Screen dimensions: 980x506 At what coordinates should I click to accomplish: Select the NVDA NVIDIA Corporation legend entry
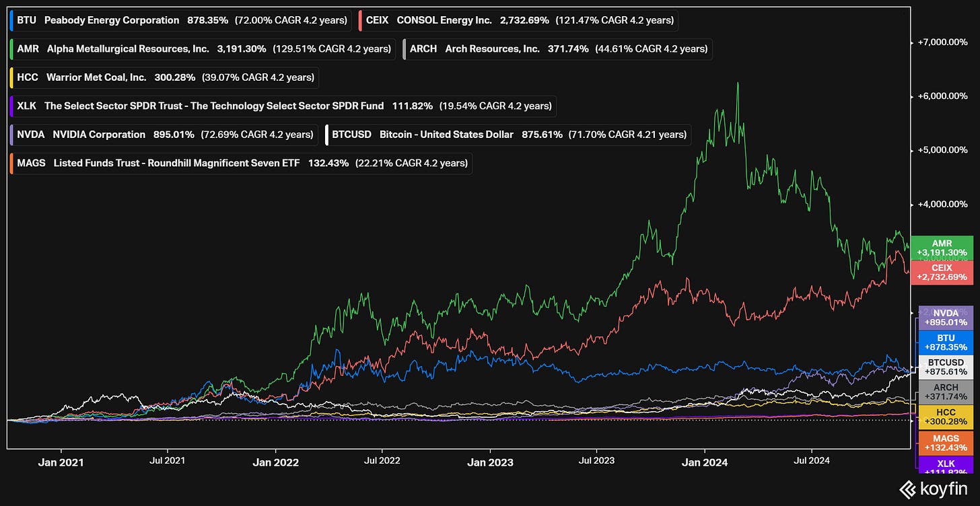[164, 135]
